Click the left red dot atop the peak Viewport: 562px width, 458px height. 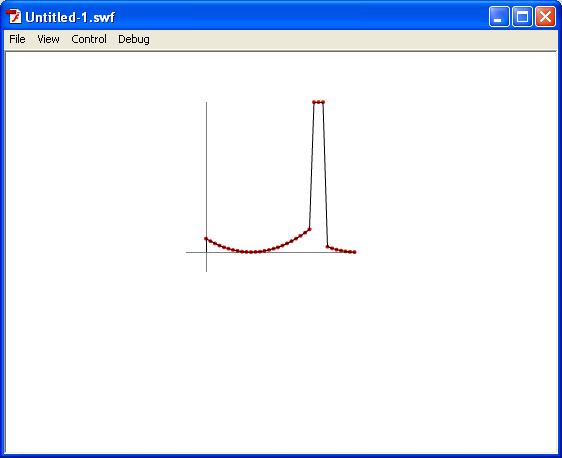click(314, 102)
